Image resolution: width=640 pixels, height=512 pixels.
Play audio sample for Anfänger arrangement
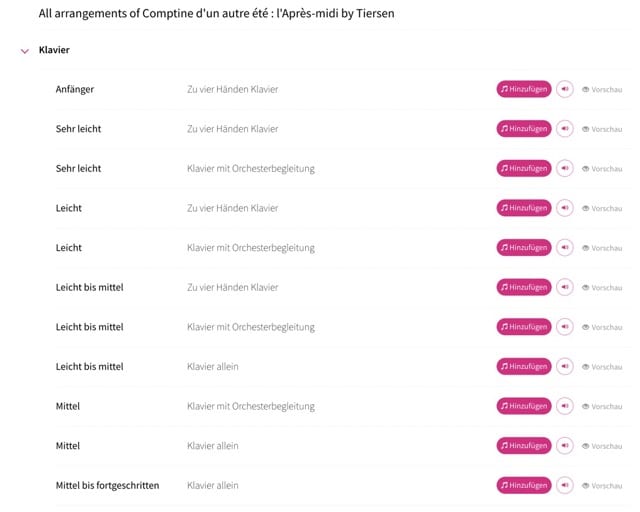564,89
